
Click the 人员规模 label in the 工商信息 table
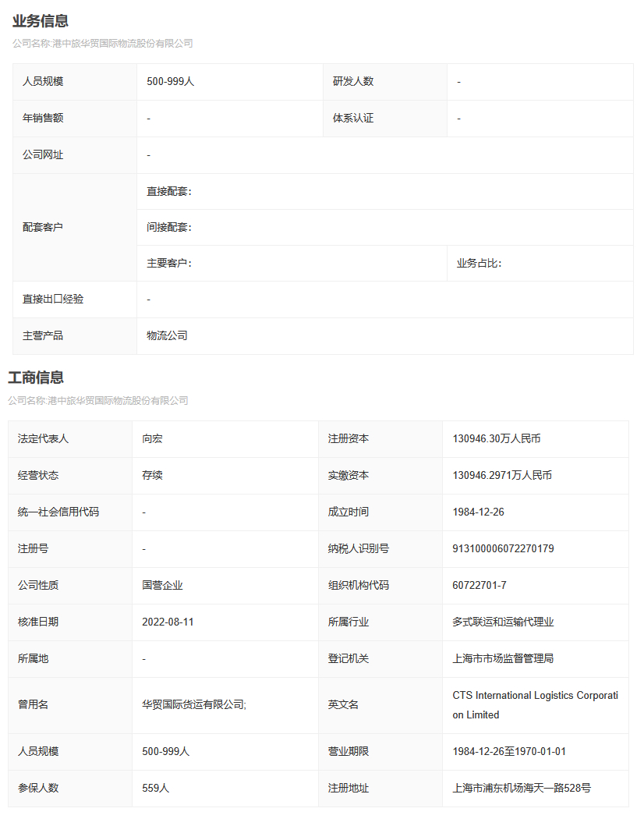tap(38, 752)
